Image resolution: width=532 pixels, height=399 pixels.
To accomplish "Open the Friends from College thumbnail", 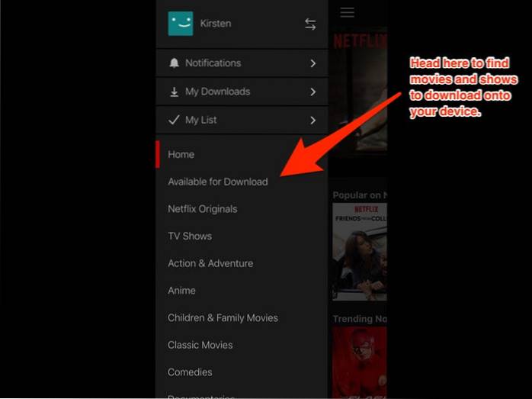I will (x=360, y=252).
